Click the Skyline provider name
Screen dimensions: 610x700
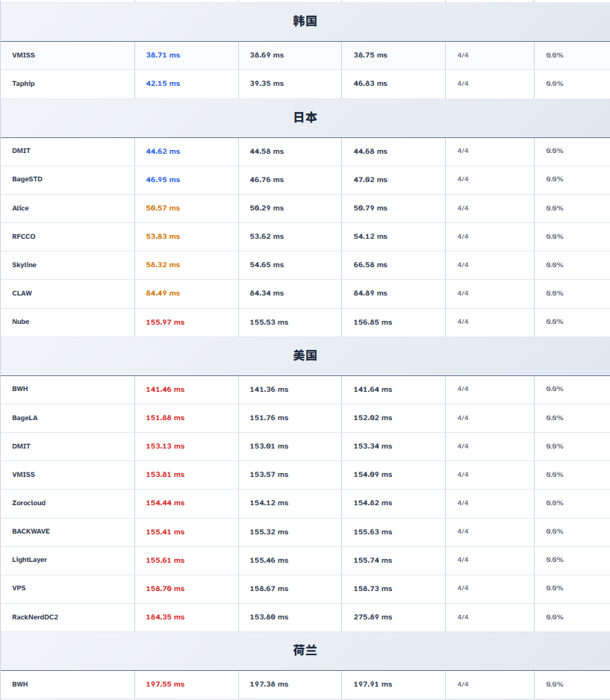coord(24,265)
